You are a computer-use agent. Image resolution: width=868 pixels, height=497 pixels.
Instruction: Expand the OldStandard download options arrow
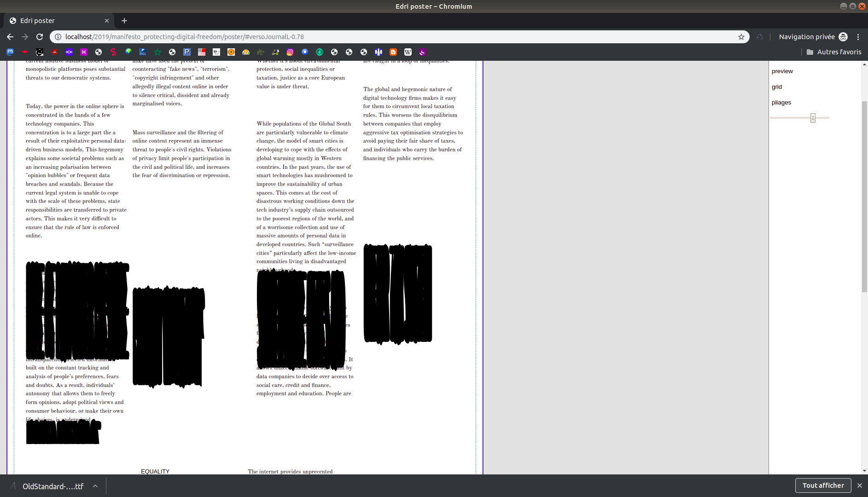[x=95, y=486]
